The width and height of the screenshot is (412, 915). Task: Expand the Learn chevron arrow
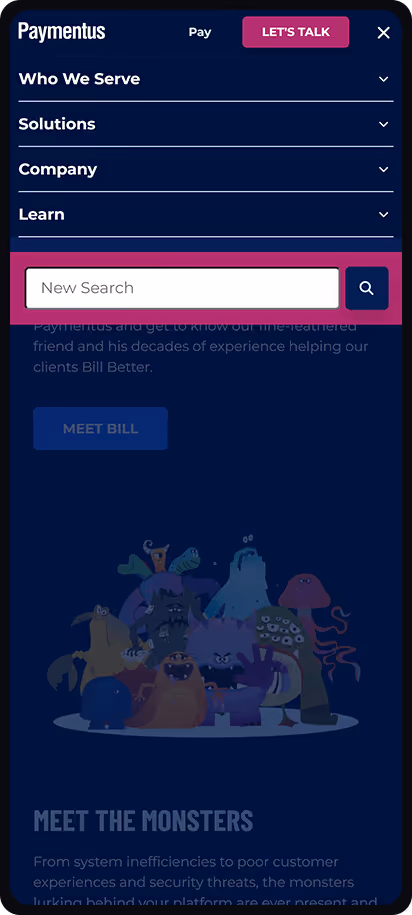coord(383,215)
